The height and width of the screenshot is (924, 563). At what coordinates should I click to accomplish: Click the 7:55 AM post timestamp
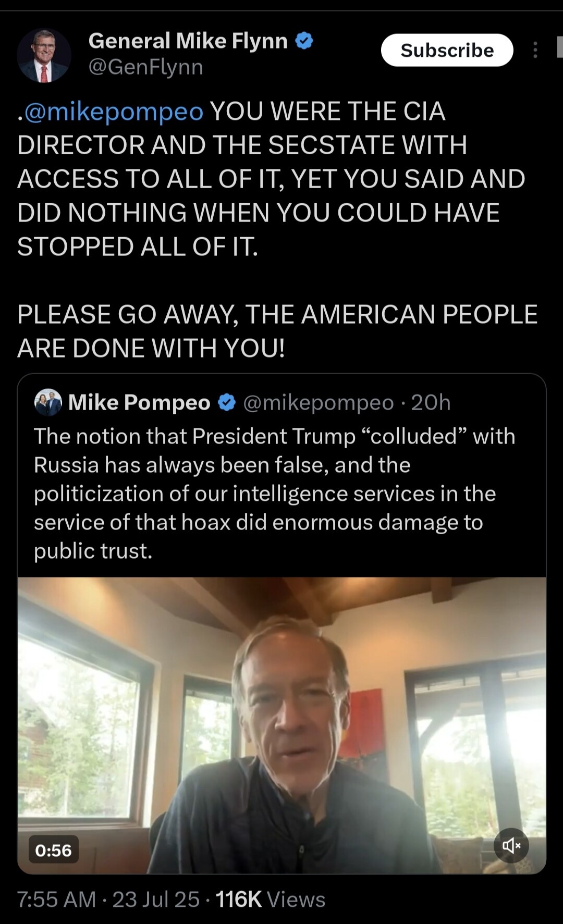56,900
